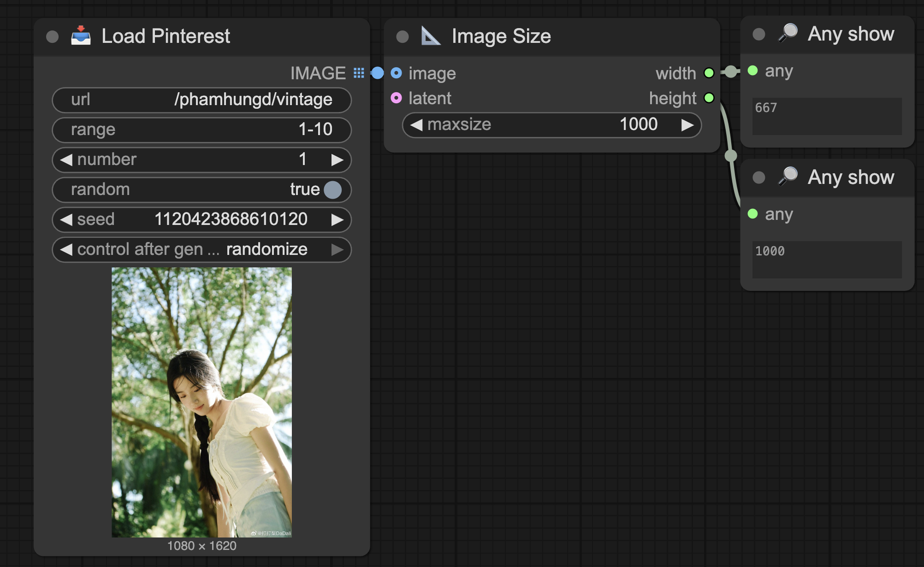Click the 1080 × 1620 dimension label

click(201, 546)
